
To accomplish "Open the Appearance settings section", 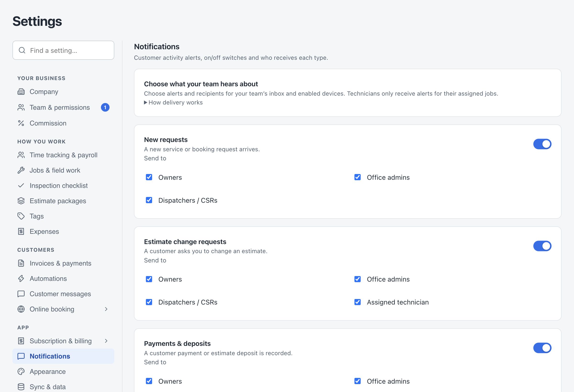I will 63,372.
